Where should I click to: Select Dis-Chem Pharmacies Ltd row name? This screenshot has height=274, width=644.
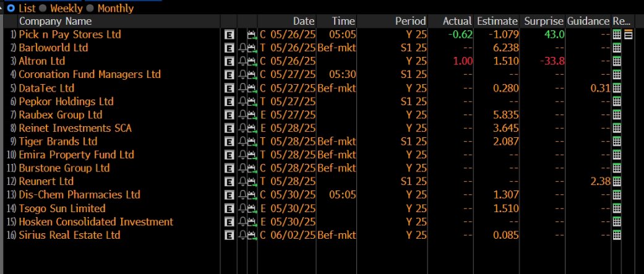click(x=79, y=195)
